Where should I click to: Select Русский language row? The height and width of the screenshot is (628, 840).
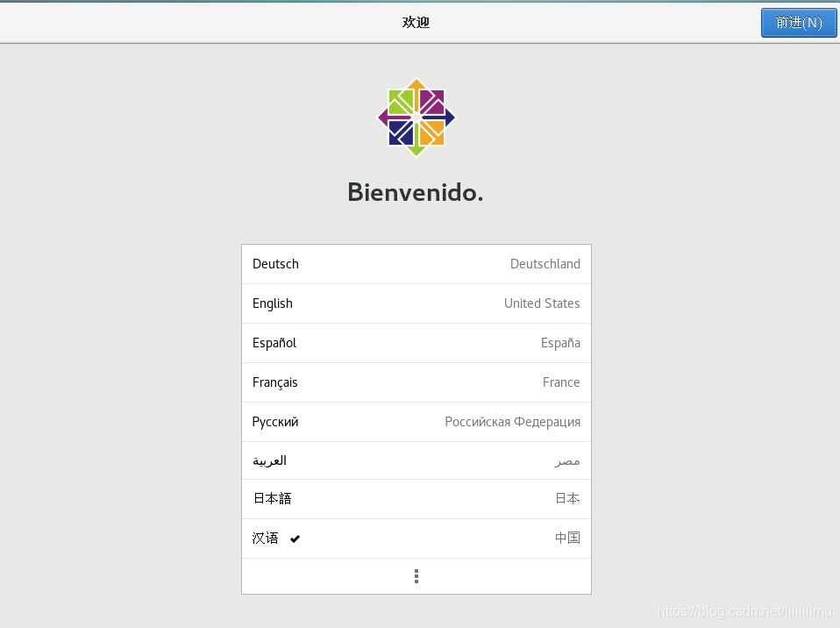[x=416, y=422]
